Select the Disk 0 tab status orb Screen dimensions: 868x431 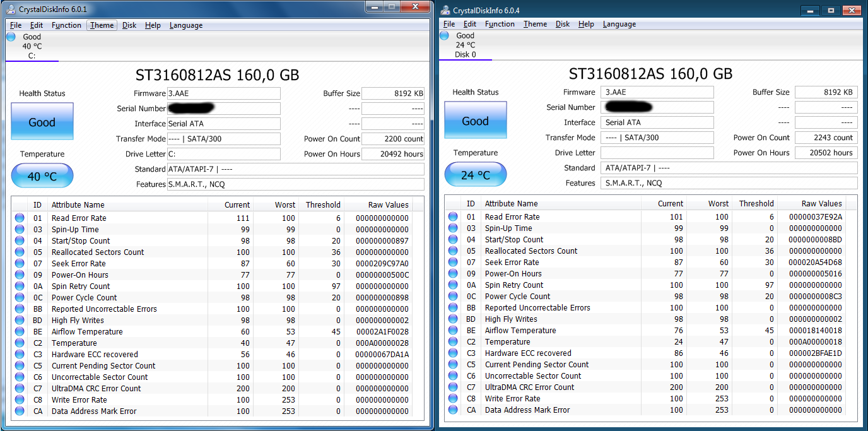point(444,35)
